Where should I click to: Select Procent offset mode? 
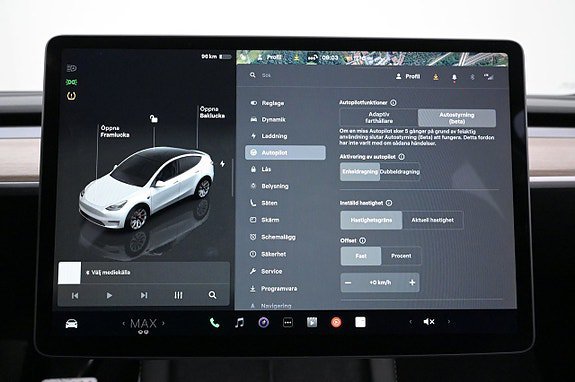pos(401,256)
